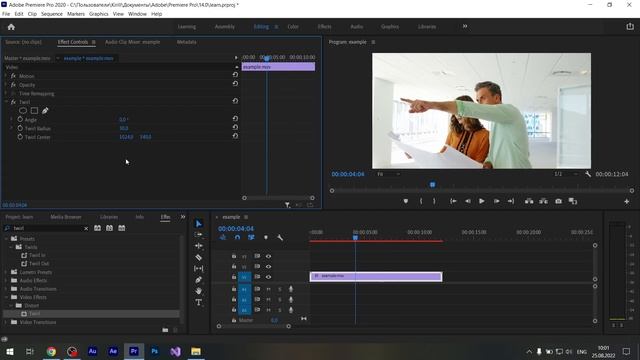The width and height of the screenshot is (640, 360).
Task: Create a 4-point polygon mask for Twirl
Action: click(34, 111)
